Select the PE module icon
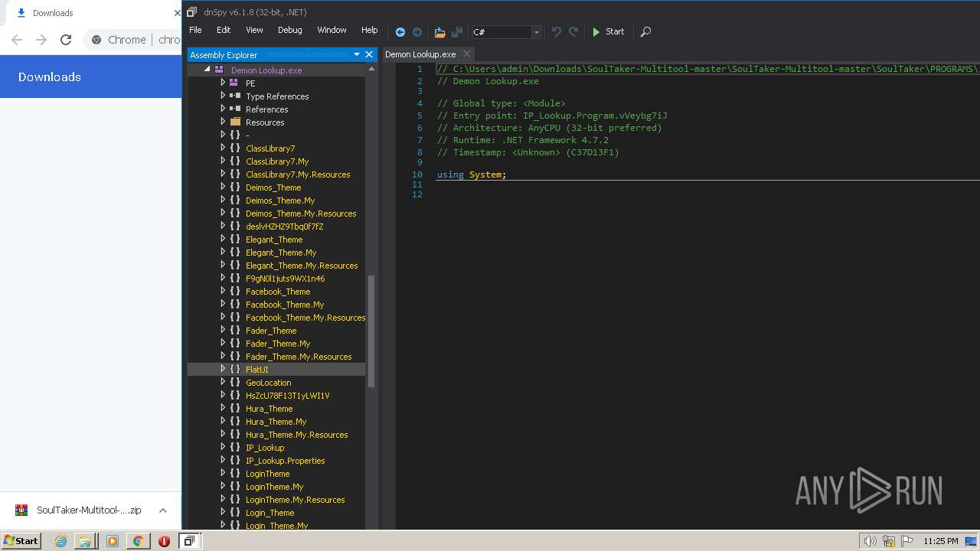This screenshot has height=551, width=980. point(234,83)
